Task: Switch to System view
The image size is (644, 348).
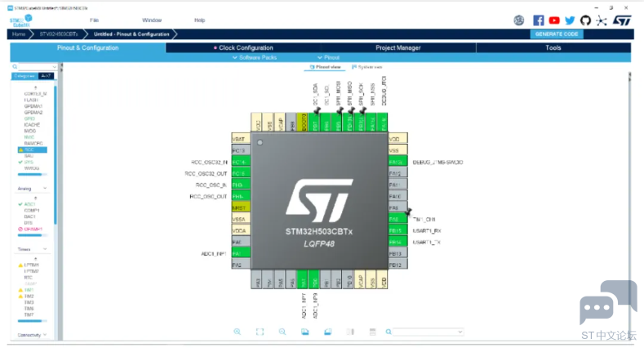Action: pyautogui.click(x=366, y=67)
